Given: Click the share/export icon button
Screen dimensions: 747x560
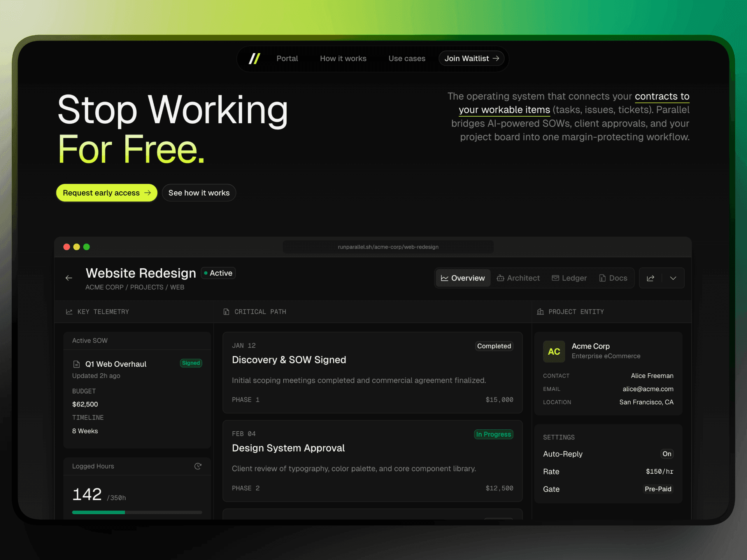Looking at the screenshot, I should click(x=651, y=278).
